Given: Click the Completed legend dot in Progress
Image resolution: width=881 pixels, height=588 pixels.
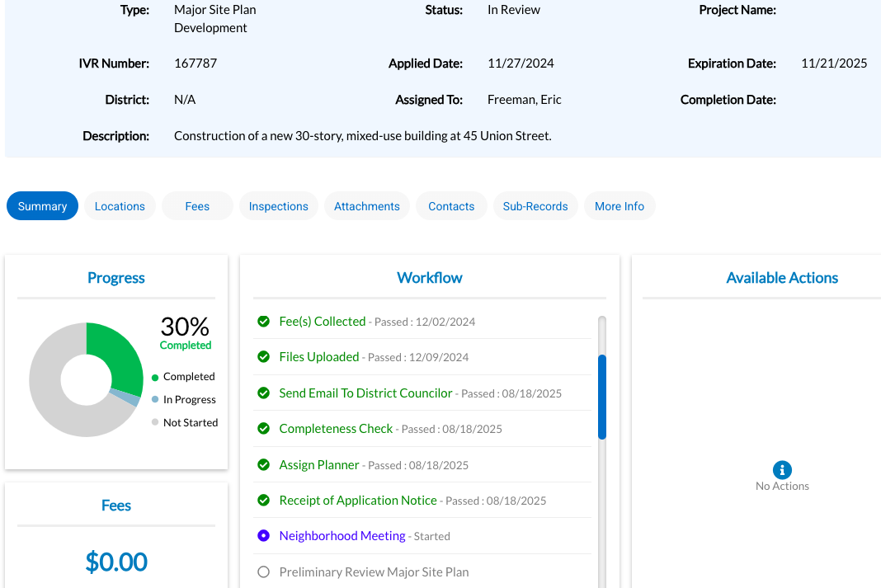Looking at the screenshot, I should (155, 377).
